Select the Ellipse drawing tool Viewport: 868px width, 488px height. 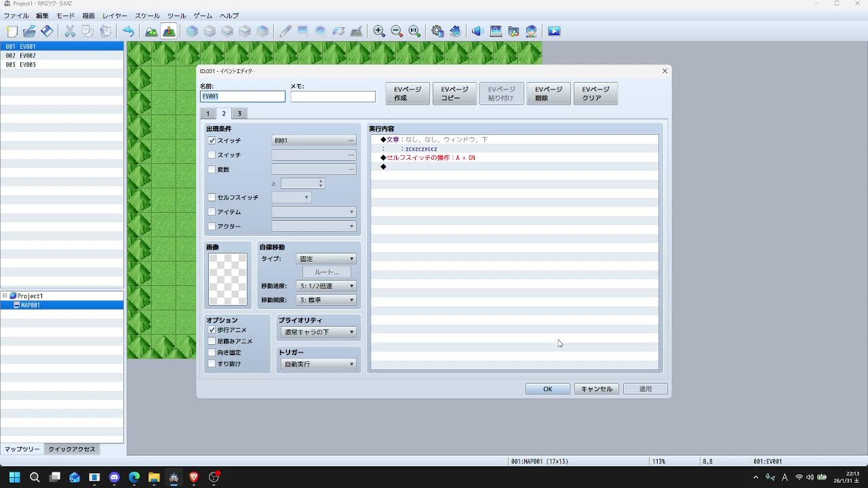point(321,31)
